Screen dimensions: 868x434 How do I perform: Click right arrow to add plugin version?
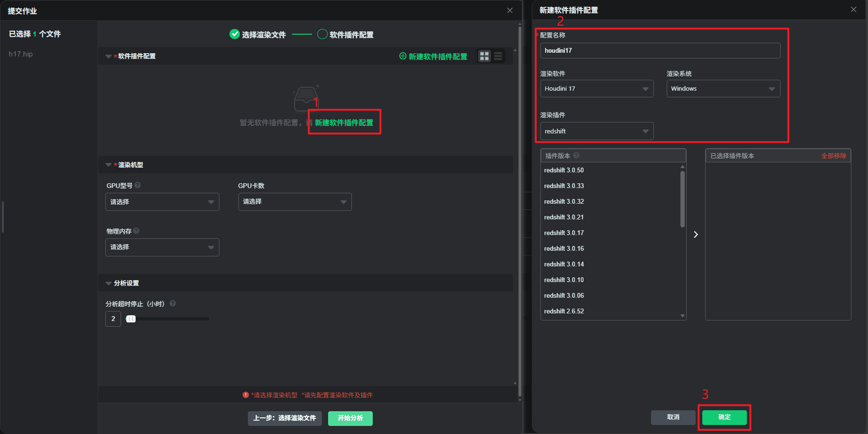[696, 235]
